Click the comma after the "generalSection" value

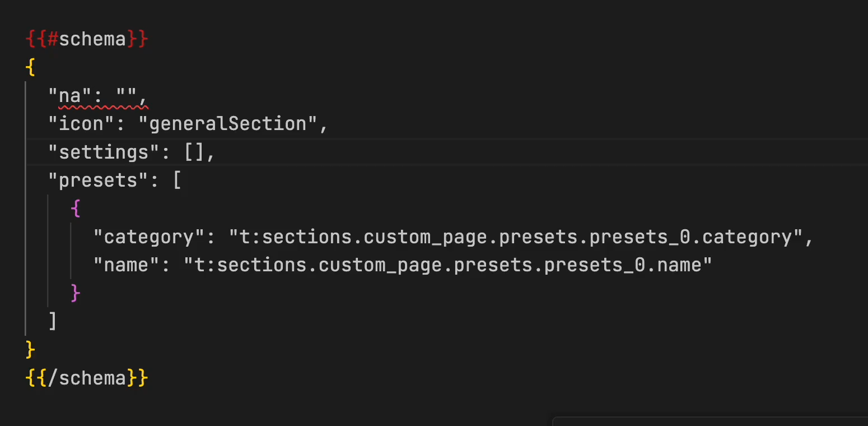pos(324,124)
